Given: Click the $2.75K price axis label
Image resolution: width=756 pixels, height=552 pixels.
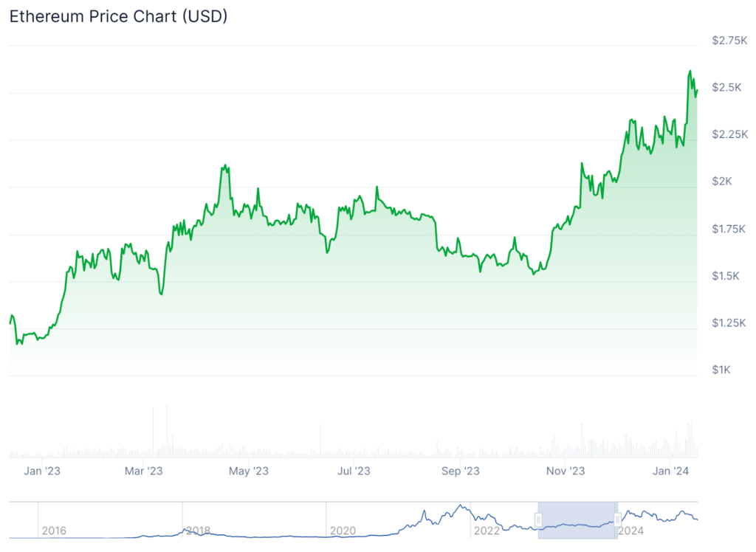Looking at the screenshot, I should coord(729,41).
